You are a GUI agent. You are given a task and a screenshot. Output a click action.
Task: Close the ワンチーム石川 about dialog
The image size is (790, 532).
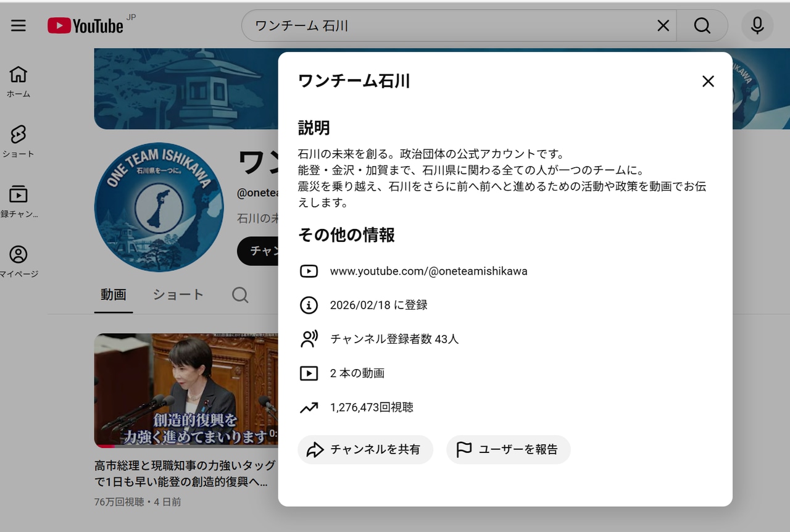(708, 81)
